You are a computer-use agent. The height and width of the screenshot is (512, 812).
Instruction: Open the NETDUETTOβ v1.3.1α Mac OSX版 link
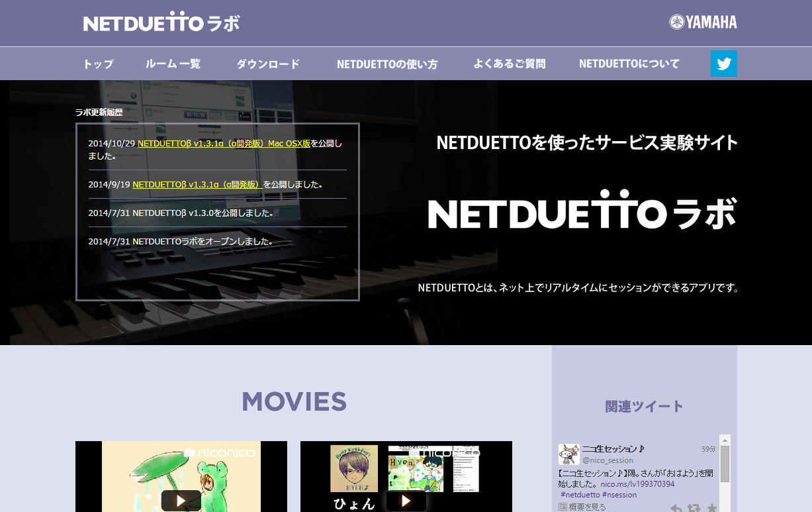click(224, 143)
